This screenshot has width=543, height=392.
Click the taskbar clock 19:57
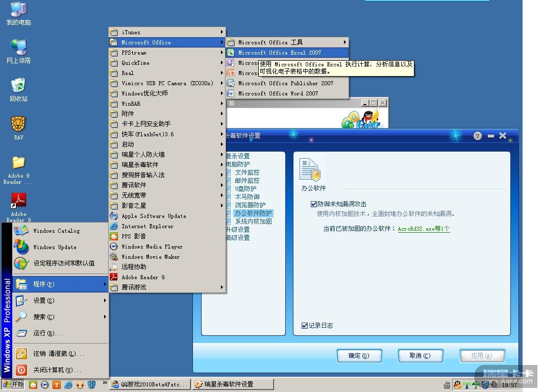click(509, 385)
